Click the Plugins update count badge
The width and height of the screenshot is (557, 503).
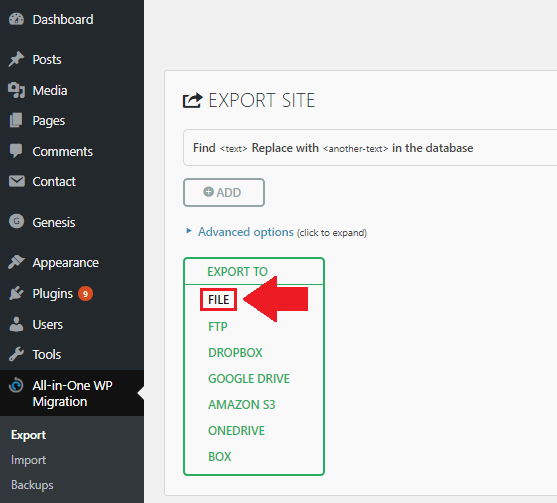pos(85,294)
